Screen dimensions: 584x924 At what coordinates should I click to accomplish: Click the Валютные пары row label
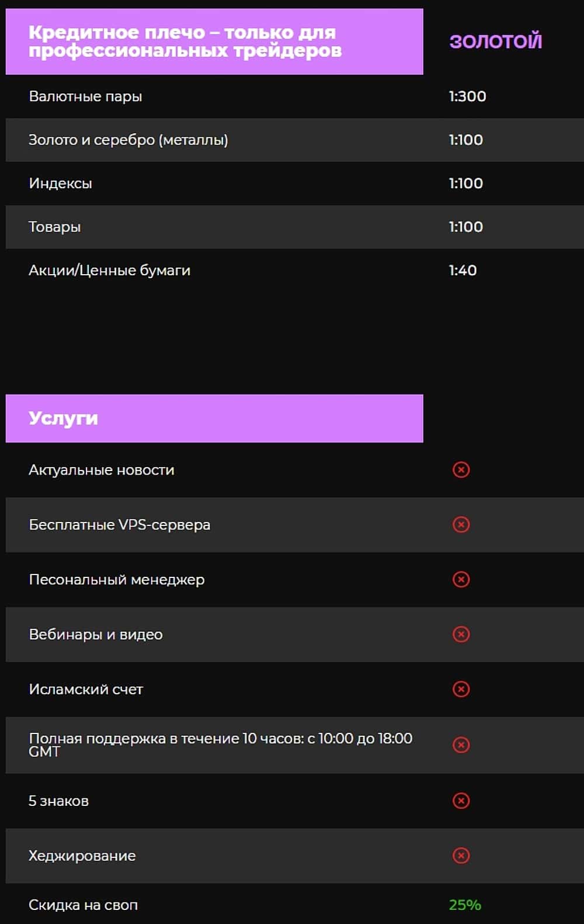pos(85,96)
